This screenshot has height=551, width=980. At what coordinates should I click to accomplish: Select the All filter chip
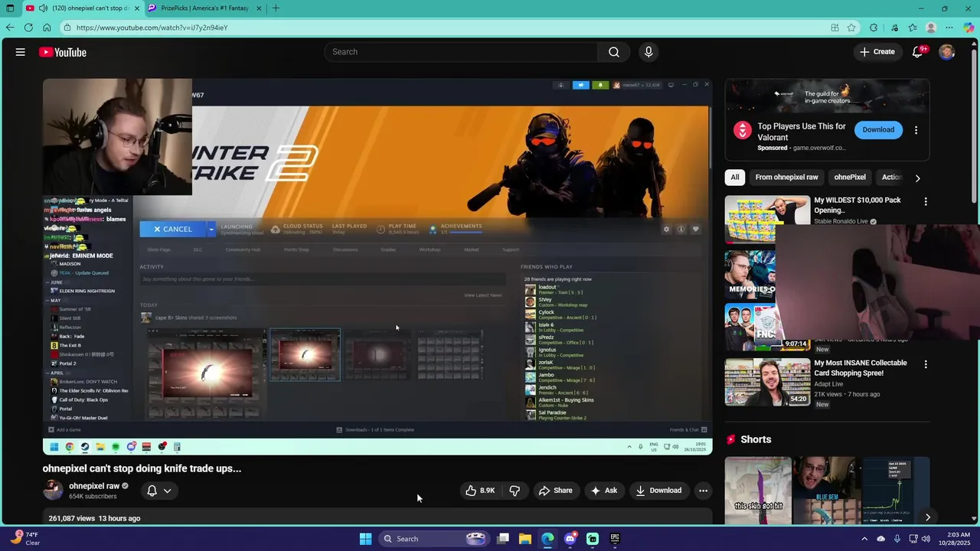[735, 178]
